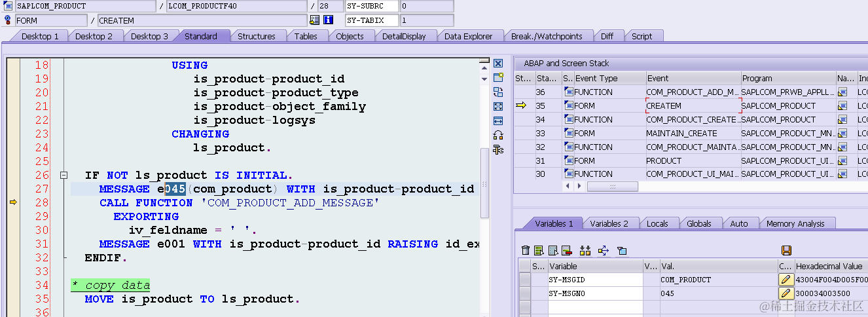Click the replace tool icon beside the editor
Screen dimensions: 868x317
[498, 92]
